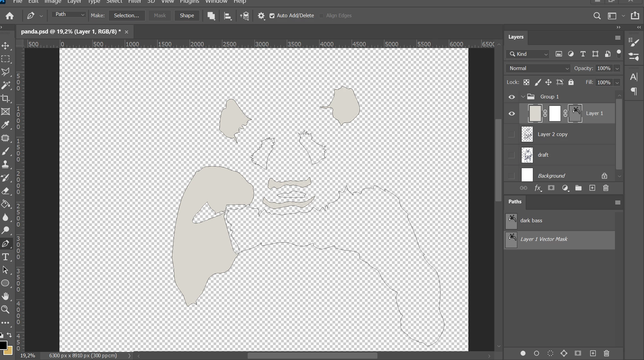Screen dimensions: 644x360
Task: Select the Horizontal Type tool
Action: coord(5,257)
